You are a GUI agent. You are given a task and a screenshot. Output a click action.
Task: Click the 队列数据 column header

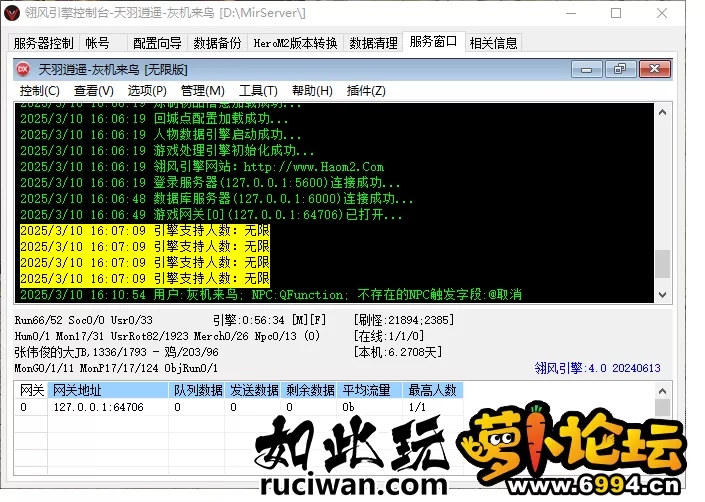[x=196, y=390]
